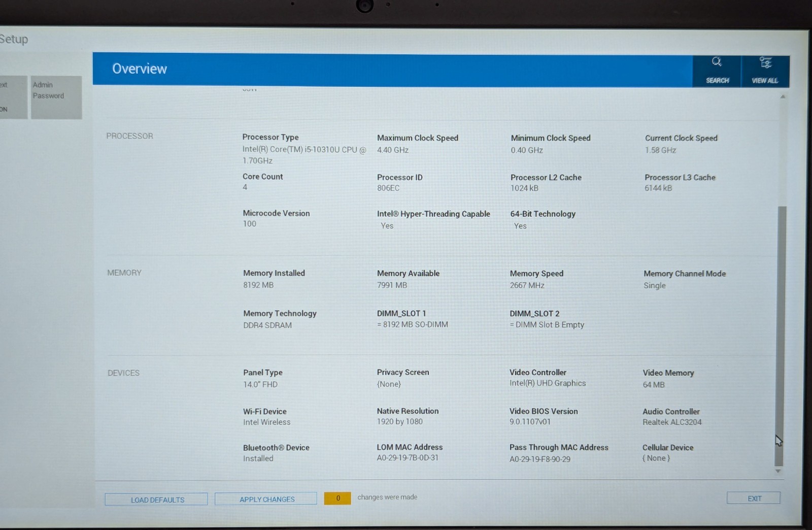
Task: Click LOM MAC Address value A0-29-19-7B-0D-31
Action: 408,457
